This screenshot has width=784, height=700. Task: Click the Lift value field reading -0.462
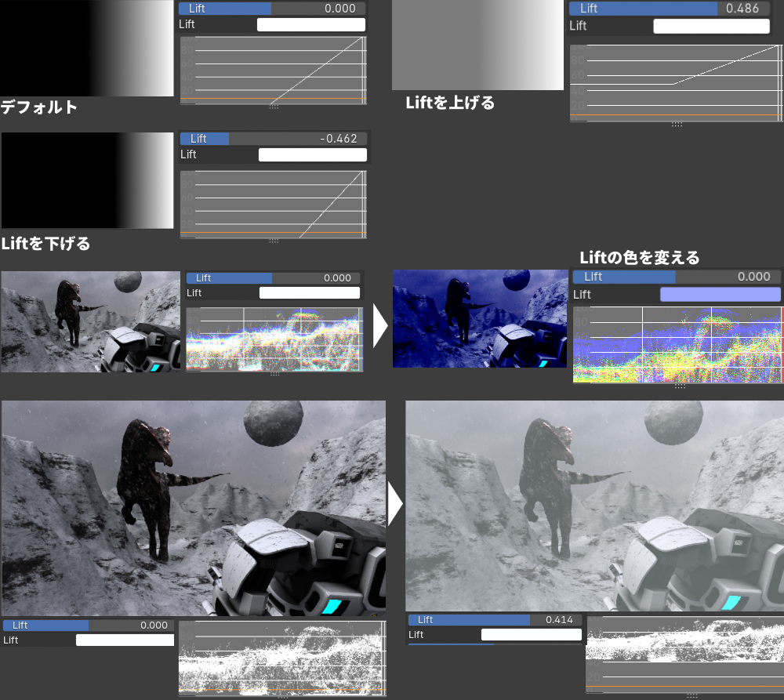(339, 139)
